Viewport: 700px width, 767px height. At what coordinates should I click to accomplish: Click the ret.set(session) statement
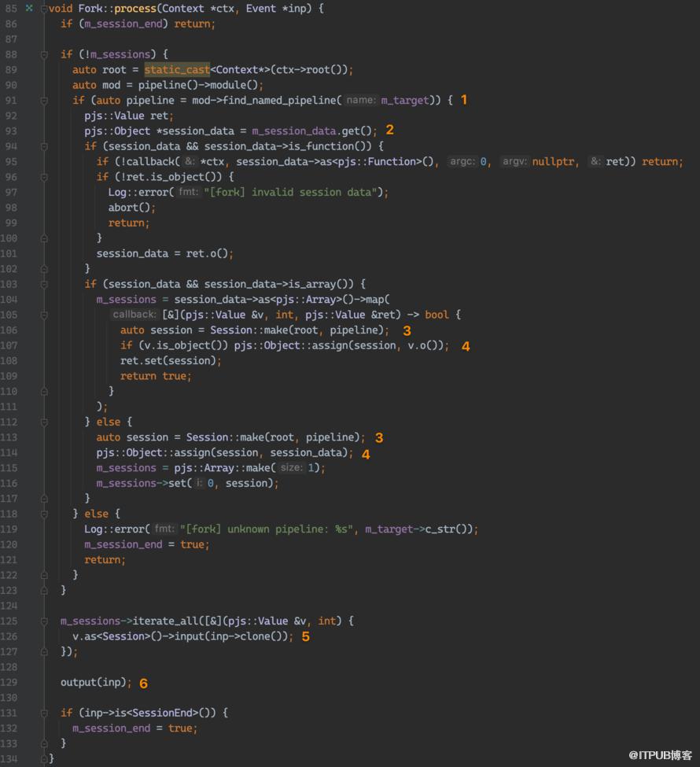pyautogui.click(x=171, y=360)
